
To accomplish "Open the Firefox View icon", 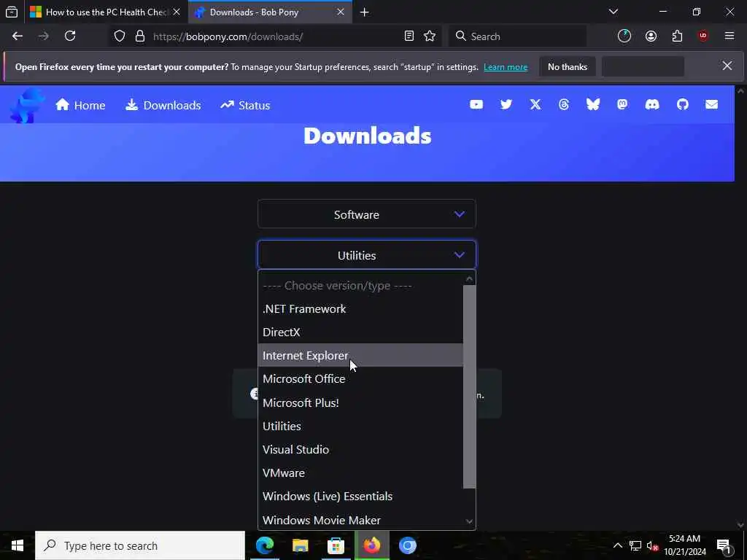I will 12,12.
